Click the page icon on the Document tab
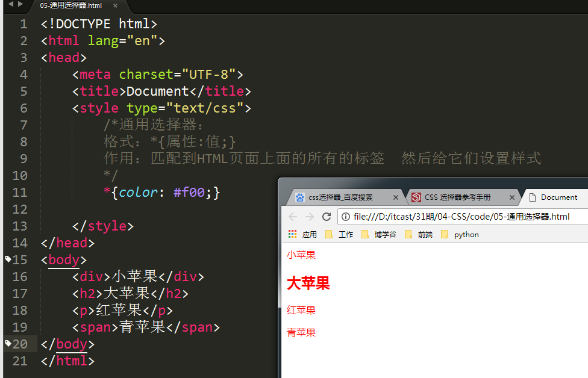This screenshot has height=378, width=588. point(532,197)
